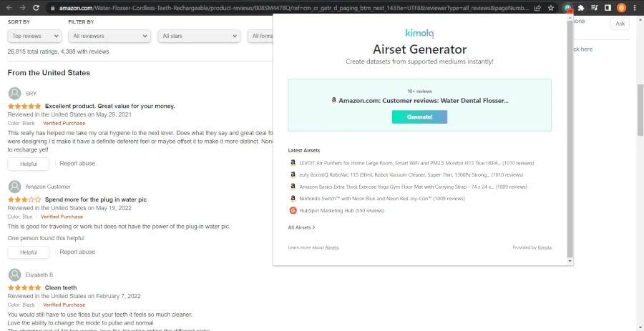Open the LEVOIT Air Purifiers airset
Viewport: 644px width, 331px height.
coord(416,163)
